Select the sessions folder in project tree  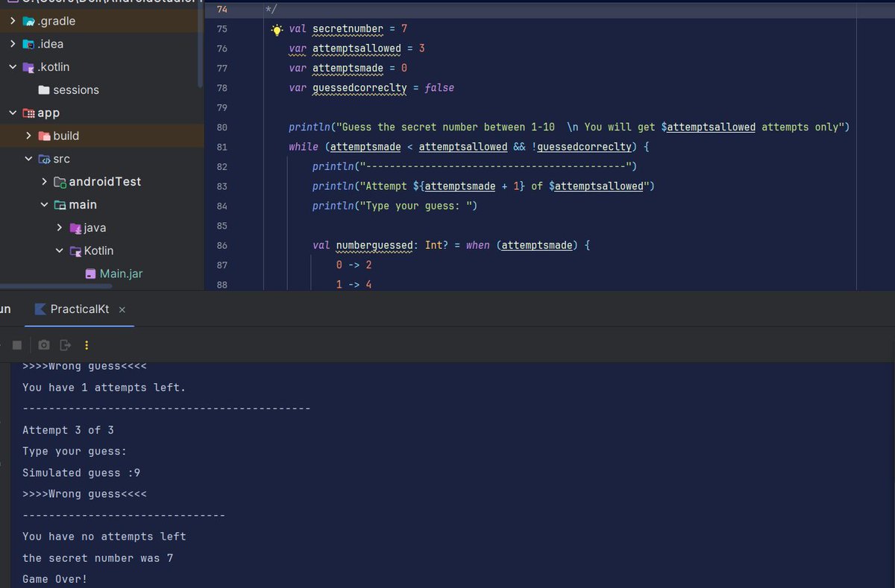75,89
